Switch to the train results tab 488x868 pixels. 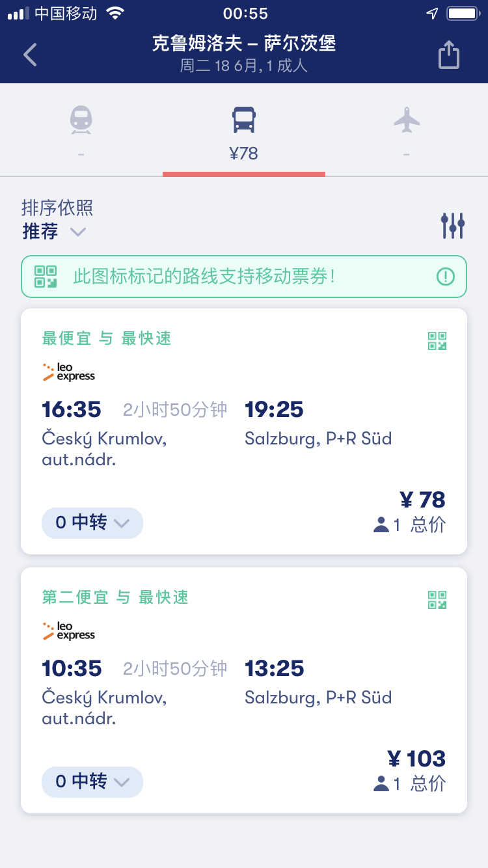[x=81, y=129]
